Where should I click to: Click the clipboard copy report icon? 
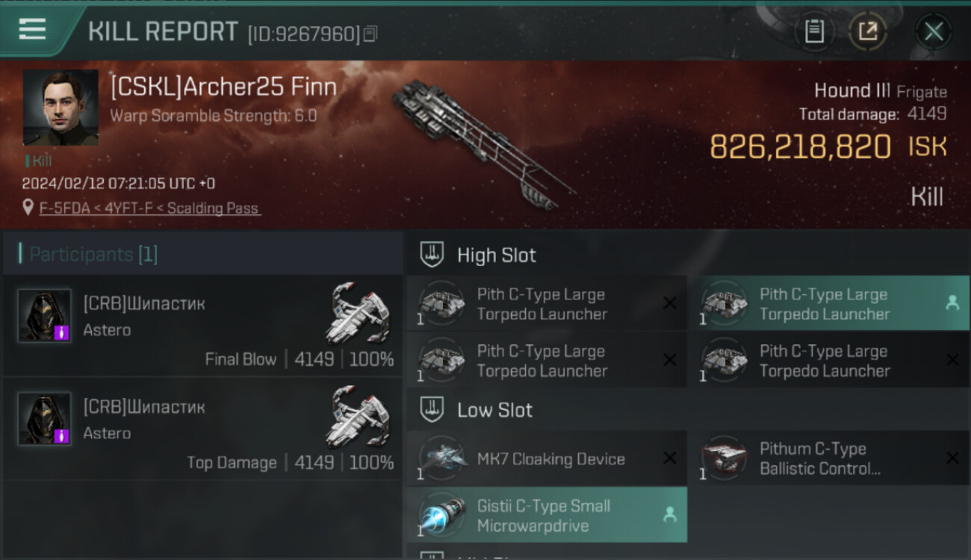814,31
